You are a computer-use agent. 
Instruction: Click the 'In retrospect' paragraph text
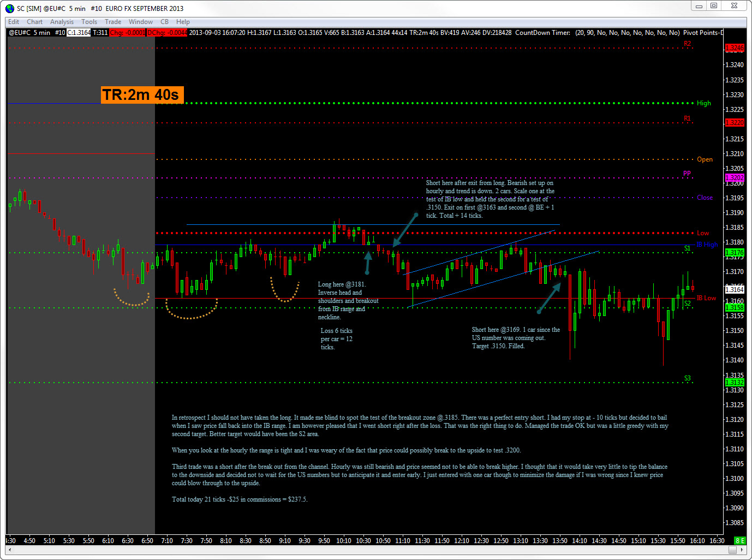tap(420, 426)
